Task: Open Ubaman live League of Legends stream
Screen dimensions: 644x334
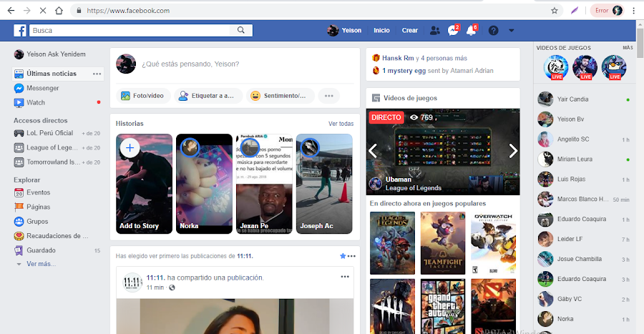Action: point(443,152)
